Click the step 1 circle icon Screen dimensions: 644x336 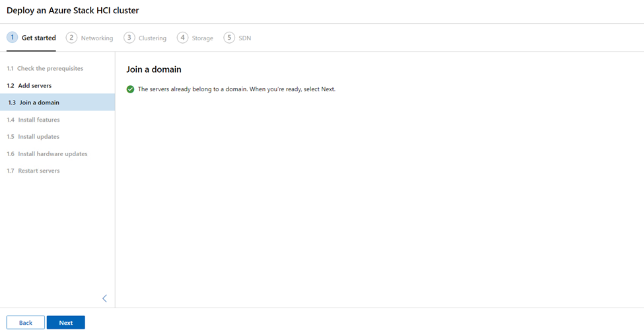point(13,38)
